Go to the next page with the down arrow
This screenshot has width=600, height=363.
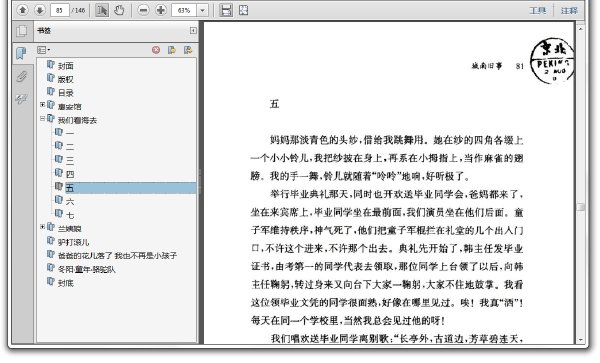39,10
